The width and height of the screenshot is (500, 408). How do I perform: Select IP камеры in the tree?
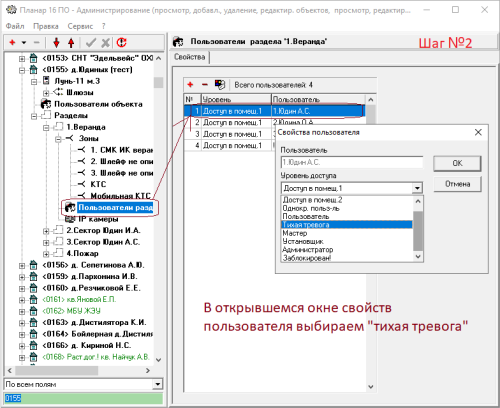click(x=98, y=219)
